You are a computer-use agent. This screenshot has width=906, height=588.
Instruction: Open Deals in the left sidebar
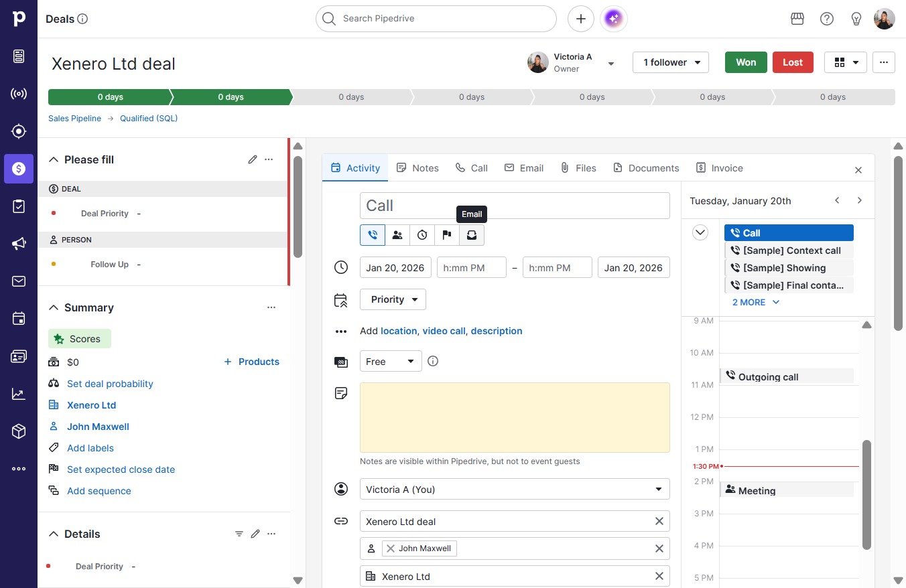pos(19,169)
